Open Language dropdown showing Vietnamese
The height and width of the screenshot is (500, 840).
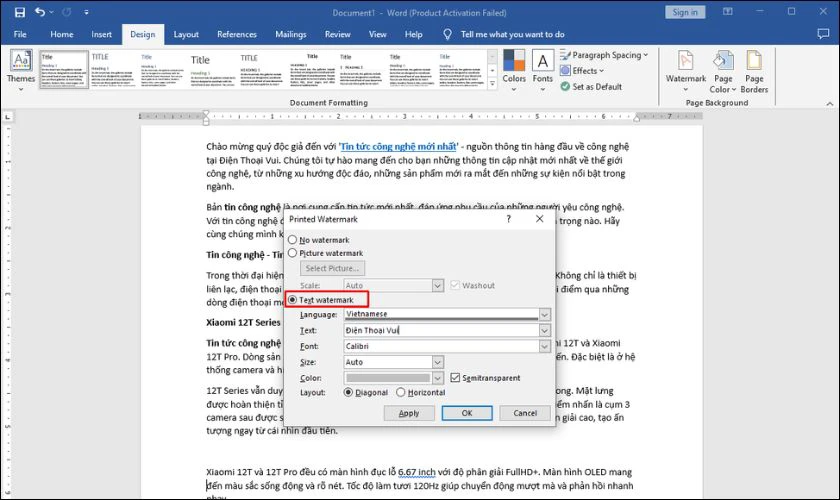[544, 315]
